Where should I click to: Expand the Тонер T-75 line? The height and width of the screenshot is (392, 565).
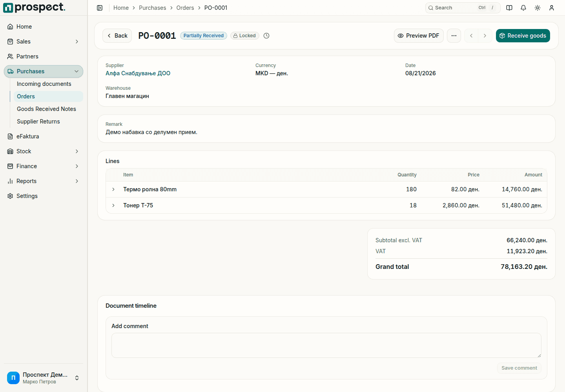(113, 205)
